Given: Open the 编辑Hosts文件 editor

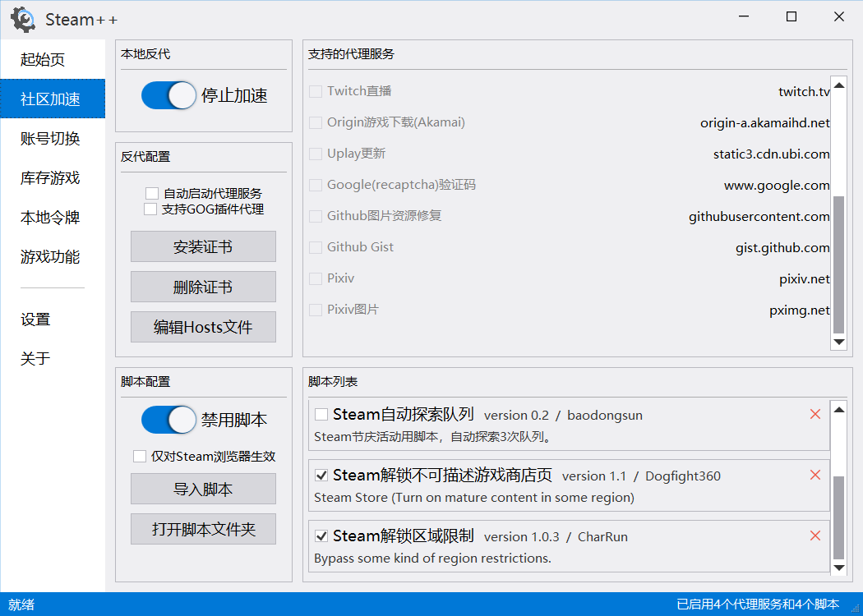Looking at the screenshot, I should (203, 326).
